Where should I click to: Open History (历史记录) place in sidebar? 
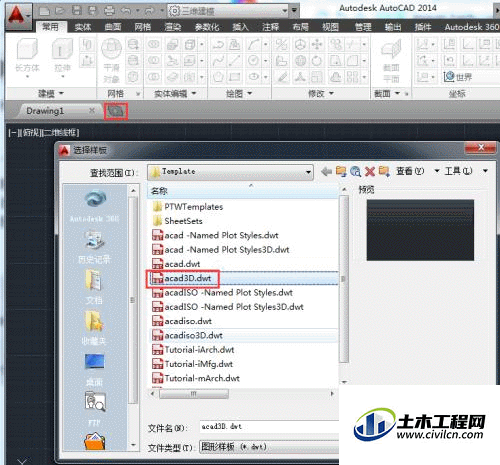tap(95, 247)
